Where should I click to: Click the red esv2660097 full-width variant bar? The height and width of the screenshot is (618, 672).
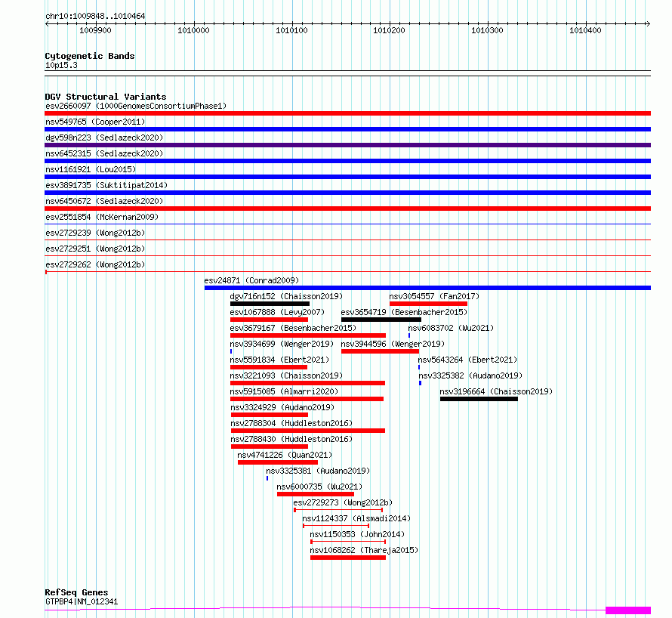(347, 113)
